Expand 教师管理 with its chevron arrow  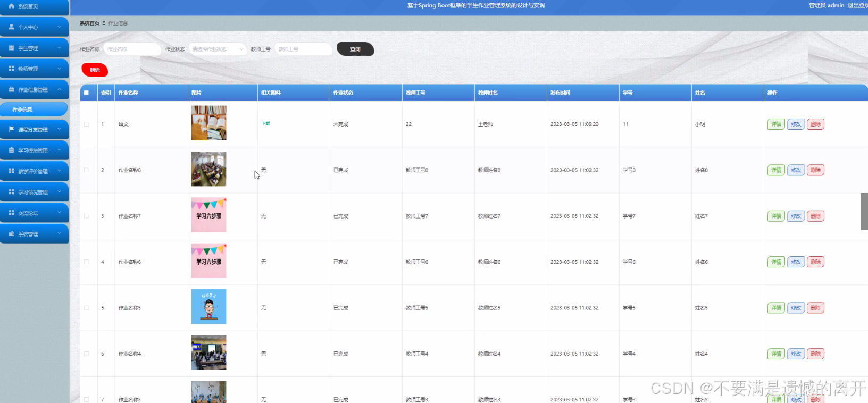coord(59,69)
